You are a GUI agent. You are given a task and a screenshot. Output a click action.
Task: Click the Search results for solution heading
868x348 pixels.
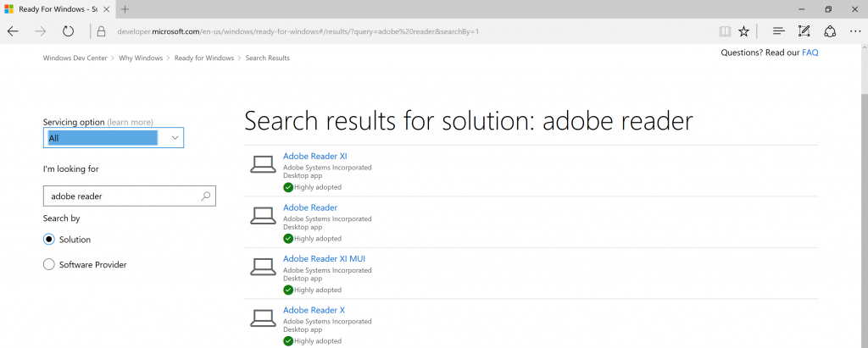click(x=468, y=120)
